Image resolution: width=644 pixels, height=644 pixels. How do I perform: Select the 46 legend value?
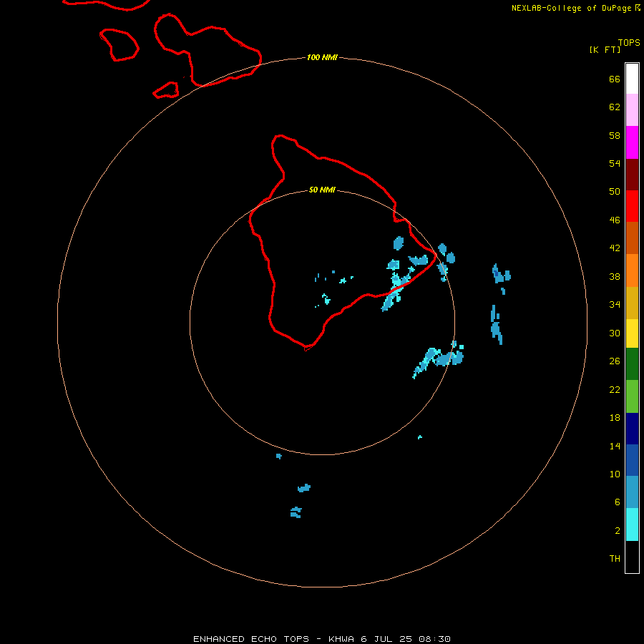click(x=615, y=220)
